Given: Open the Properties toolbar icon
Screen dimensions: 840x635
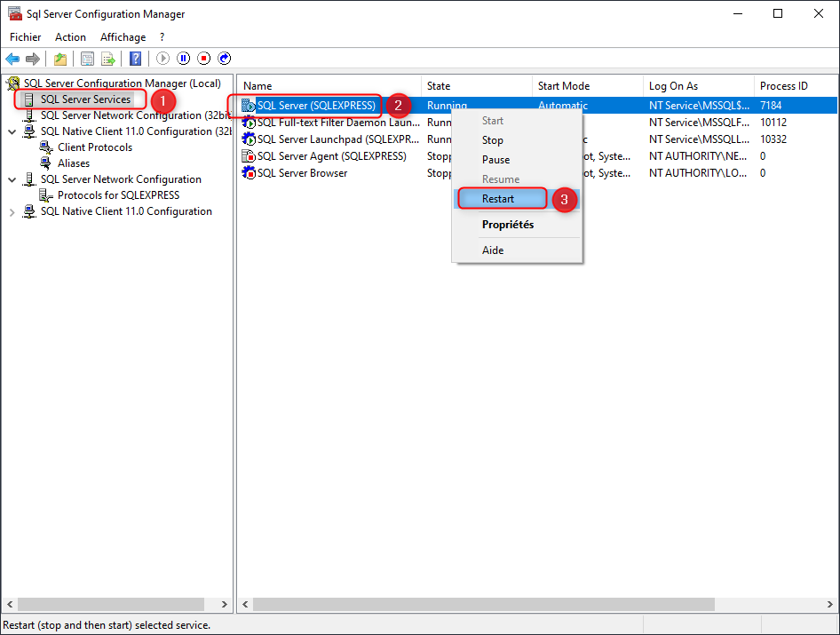Looking at the screenshot, I should (87, 59).
